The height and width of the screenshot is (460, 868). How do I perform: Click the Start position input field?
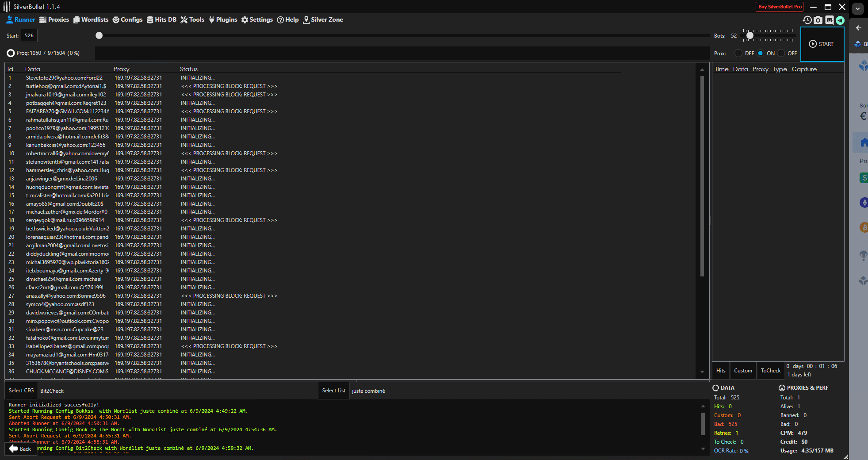point(29,35)
